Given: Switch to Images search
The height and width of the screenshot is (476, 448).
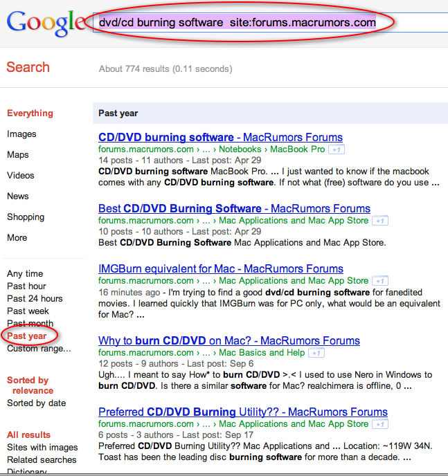Looking at the screenshot, I should point(21,134).
